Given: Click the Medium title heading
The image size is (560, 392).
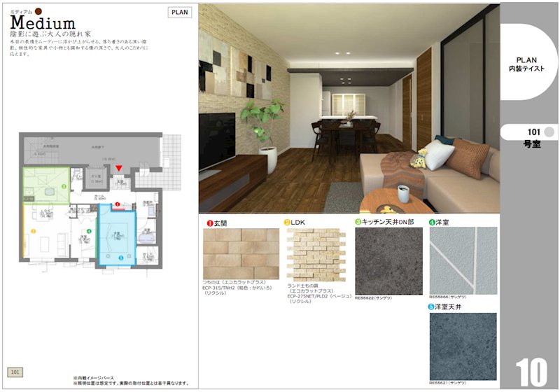Looking at the screenshot, I should coord(43,24).
